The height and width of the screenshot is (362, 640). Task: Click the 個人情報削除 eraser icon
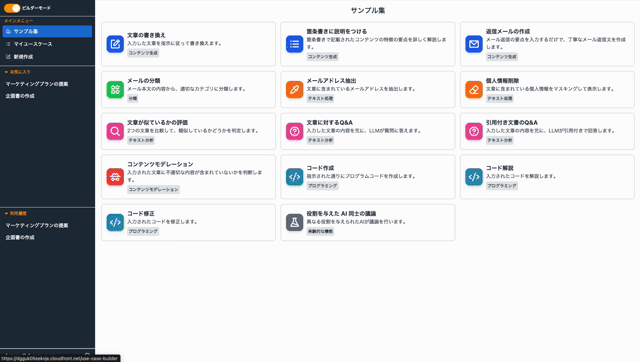point(474,90)
